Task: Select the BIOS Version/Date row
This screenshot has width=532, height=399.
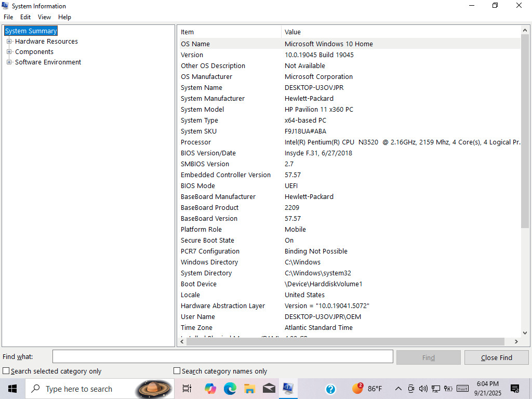Action: (x=350, y=153)
